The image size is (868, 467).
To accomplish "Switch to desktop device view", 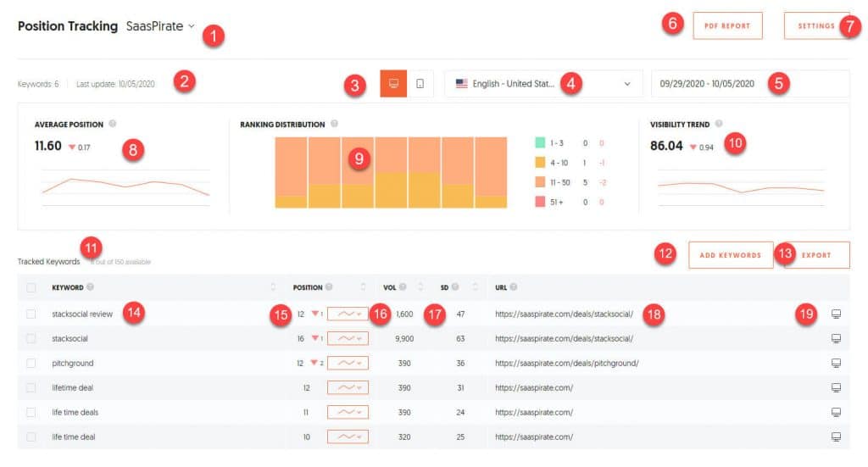I will click(x=393, y=84).
